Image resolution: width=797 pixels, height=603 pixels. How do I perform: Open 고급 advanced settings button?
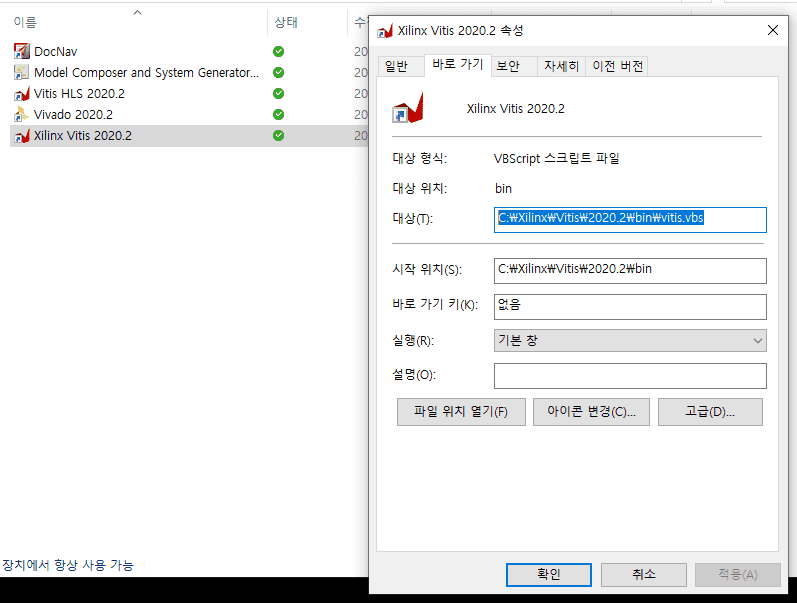710,412
